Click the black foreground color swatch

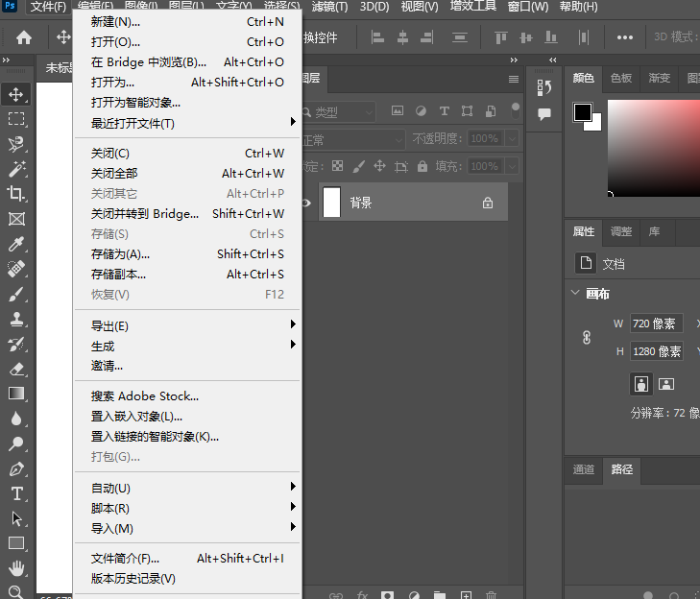[x=582, y=111]
